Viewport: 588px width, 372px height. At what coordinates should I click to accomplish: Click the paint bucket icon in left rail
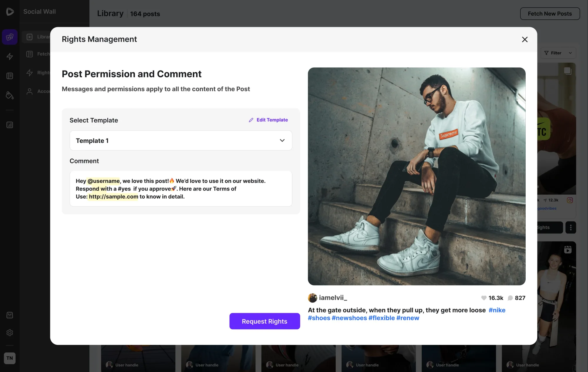pyautogui.click(x=10, y=95)
